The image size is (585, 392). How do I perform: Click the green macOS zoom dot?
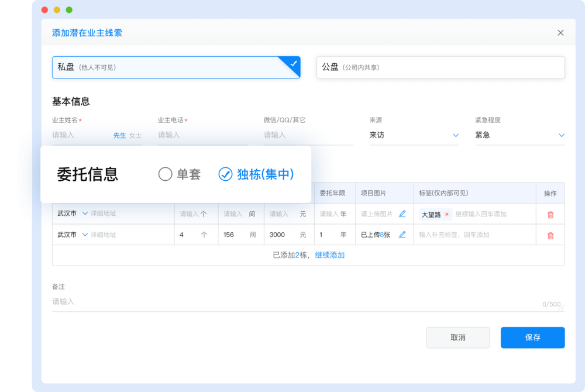tap(69, 10)
